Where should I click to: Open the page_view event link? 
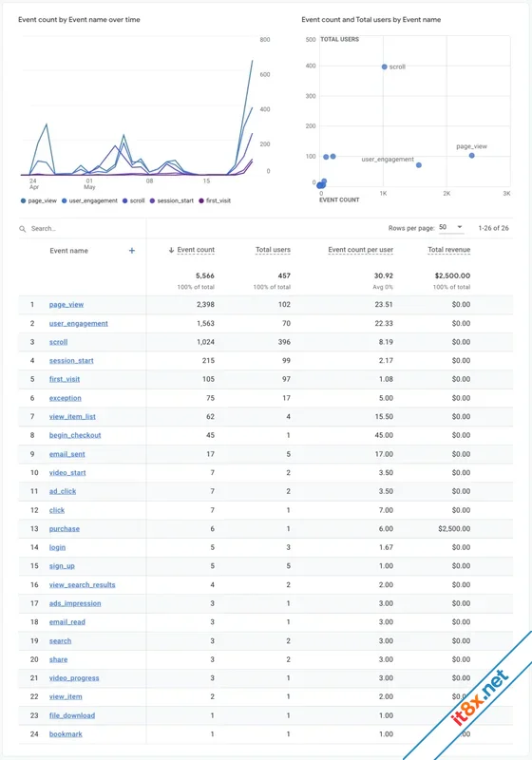[x=66, y=304]
